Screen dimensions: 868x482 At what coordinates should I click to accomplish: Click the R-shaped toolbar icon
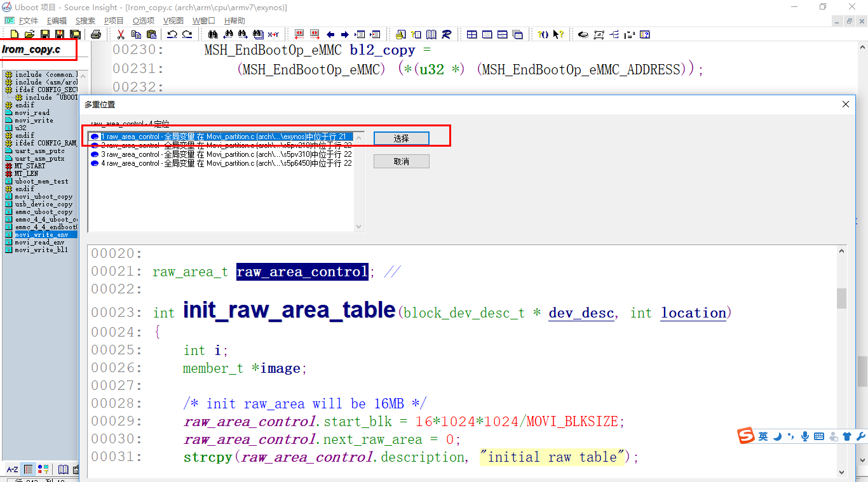[x=447, y=34]
